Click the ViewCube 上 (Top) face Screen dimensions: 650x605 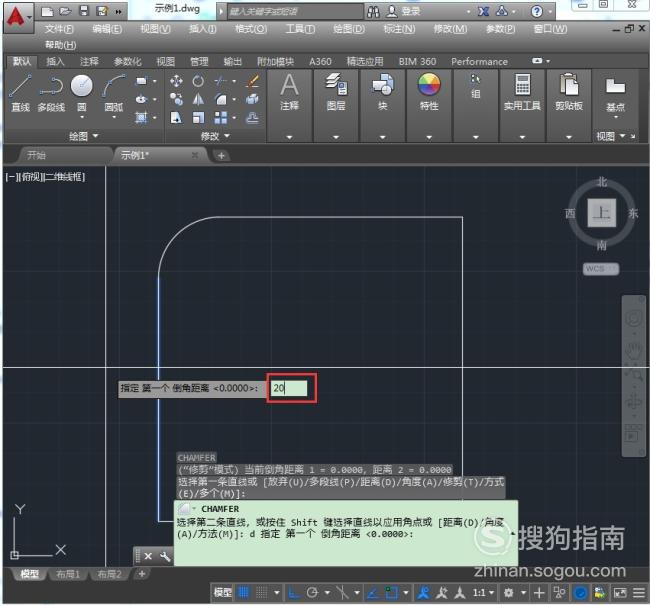coord(601,212)
